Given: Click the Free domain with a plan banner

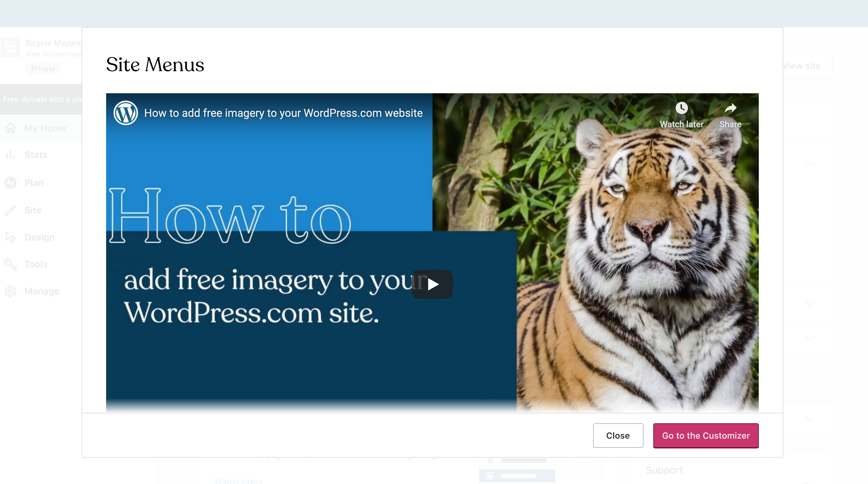Looking at the screenshot, I should pyautogui.click(x=41, y=99).
